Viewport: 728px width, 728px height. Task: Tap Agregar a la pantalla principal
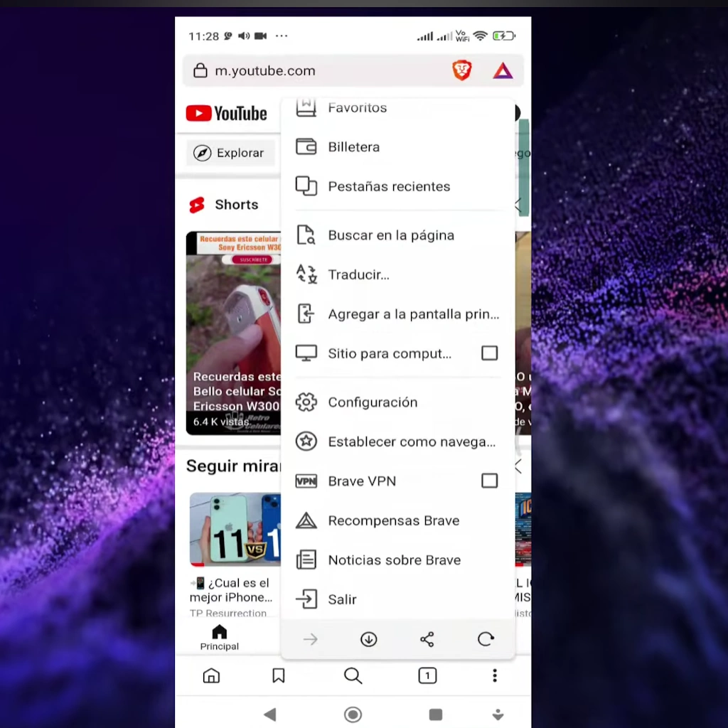pyautogui.click(x=398, y=314)
